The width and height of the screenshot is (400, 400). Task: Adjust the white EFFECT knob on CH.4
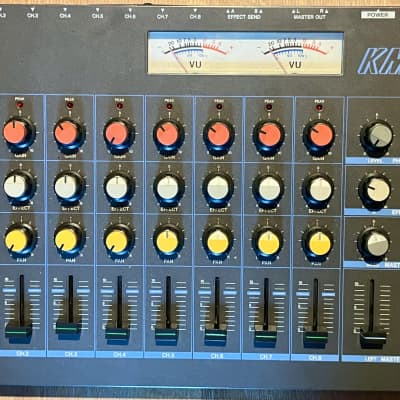click(117, 187)
